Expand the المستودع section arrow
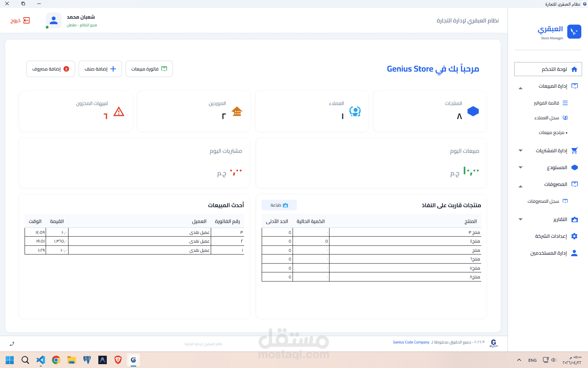588x368 pixels. click(x=521, y=167)
